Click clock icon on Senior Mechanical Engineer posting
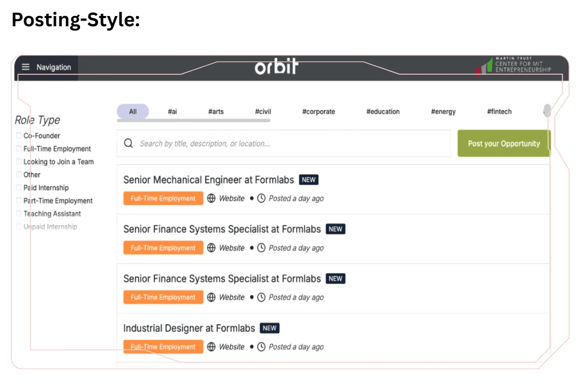 point(261,198)
